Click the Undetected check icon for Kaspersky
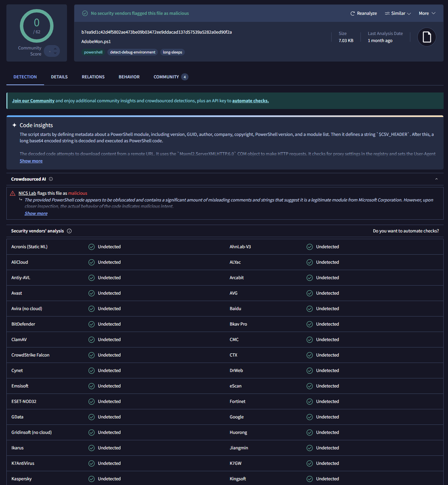The height and width of the screenshot is (485, 448). click(91, 479)
